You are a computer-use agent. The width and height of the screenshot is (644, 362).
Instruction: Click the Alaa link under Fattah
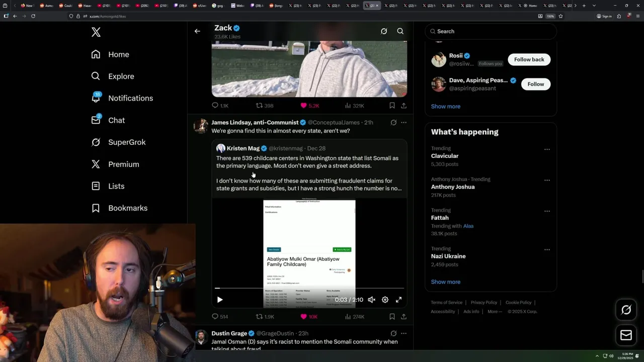click(468, 226)
